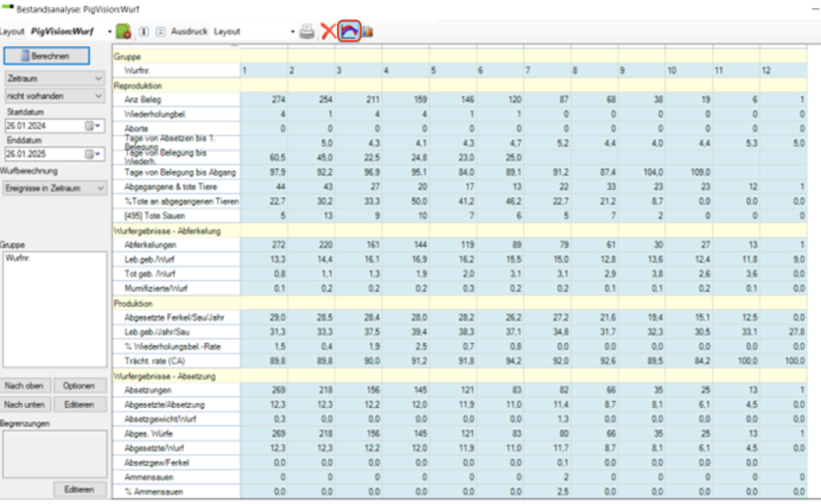Click the expand rows toolbar icon
This screenshot has height=504, width=821.
click(144, 31)
